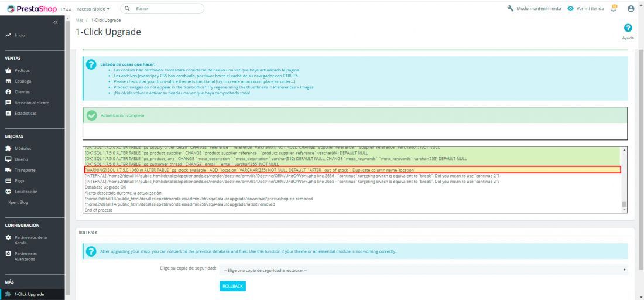Click the Buscar search field
Image resolution: width=644 pixels, height=300 pixels.
pyautogui.click(x=162, y=8)
